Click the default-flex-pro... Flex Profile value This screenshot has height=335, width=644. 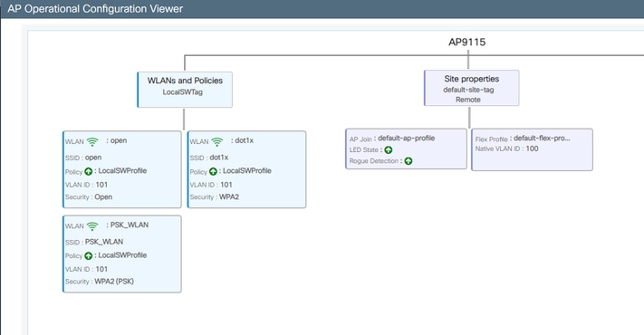(x=542, y=139)
